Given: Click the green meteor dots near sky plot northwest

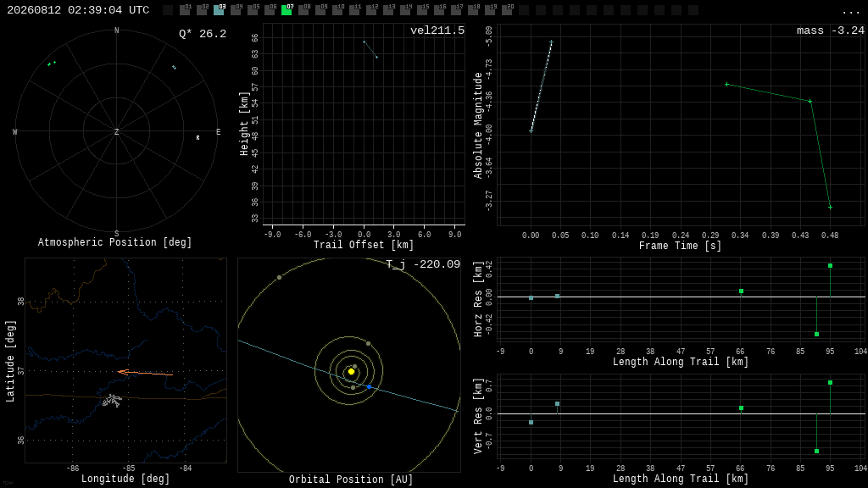Looking at the screenshot, I should [52, 64].
